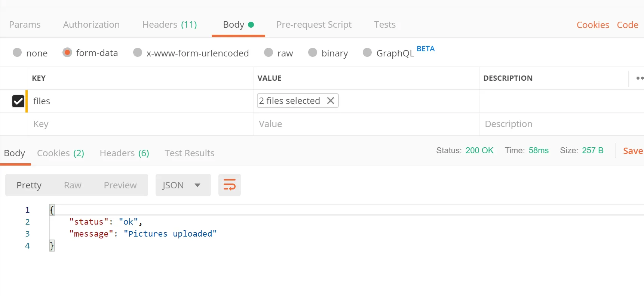This screenshot has height=296, width=644.
Task: Open the Code snippet link
Action: [627, 25]
